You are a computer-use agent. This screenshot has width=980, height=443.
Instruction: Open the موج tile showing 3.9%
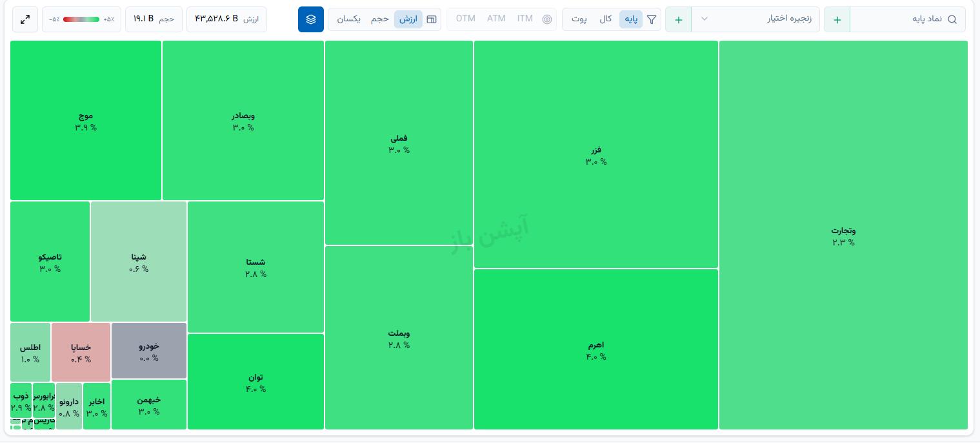click(x=86, y=120)
